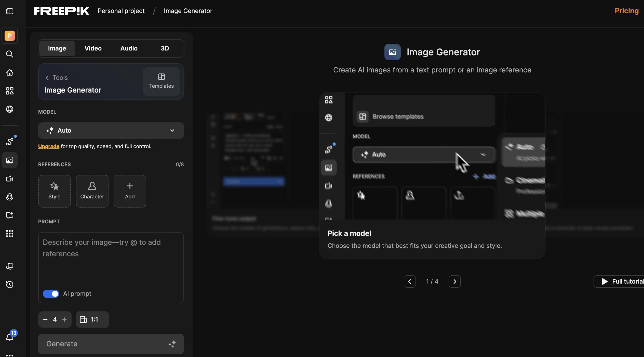
Task: Expand the Auto model dropdown
Action: tap(111, 131)
